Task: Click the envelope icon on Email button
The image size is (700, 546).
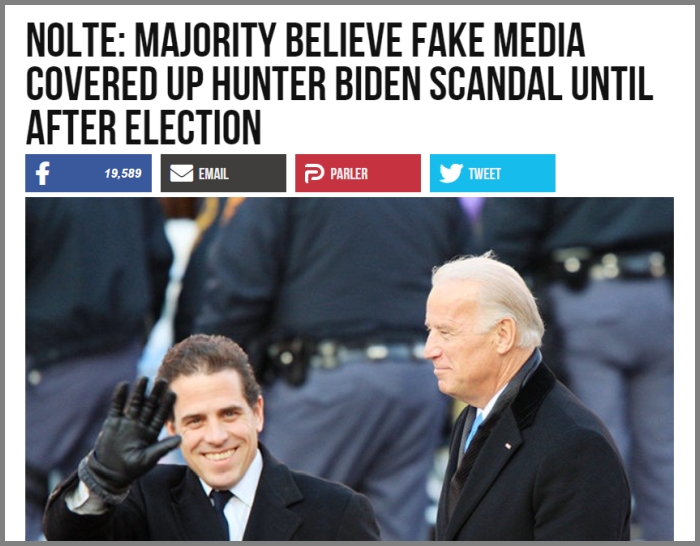Action: click(x=182, y=173)
